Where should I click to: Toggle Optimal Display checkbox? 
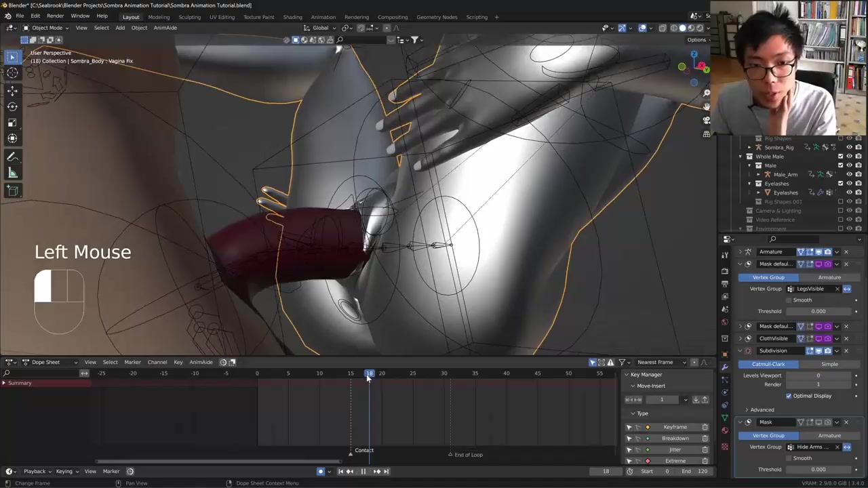(x=788, y=396)
